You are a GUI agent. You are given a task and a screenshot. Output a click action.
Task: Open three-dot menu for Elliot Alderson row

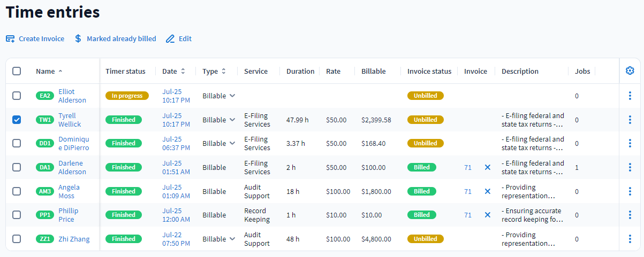pyautogui.click(x=630, y=96)
